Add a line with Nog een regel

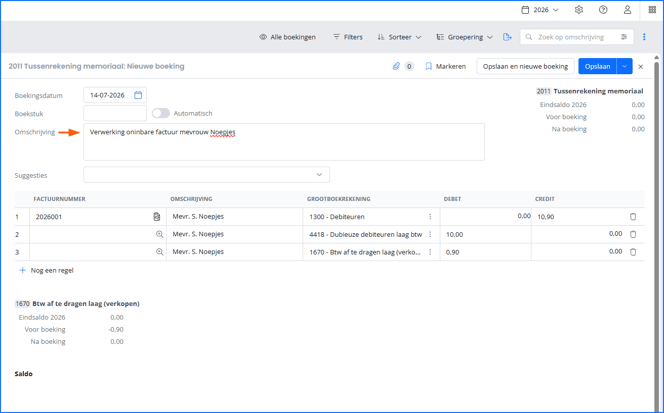click(47, 270)
